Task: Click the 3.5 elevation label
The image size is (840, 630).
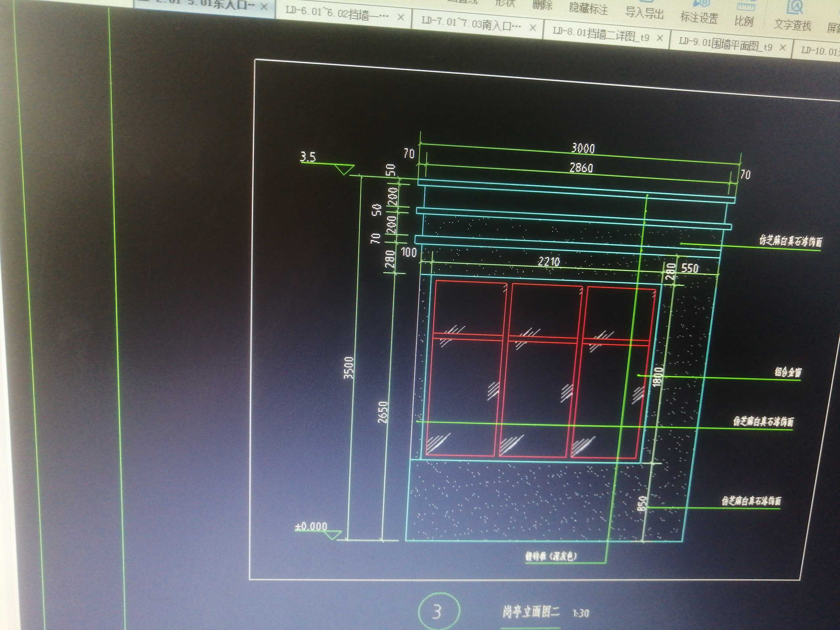Action: (x=308, y=157)
